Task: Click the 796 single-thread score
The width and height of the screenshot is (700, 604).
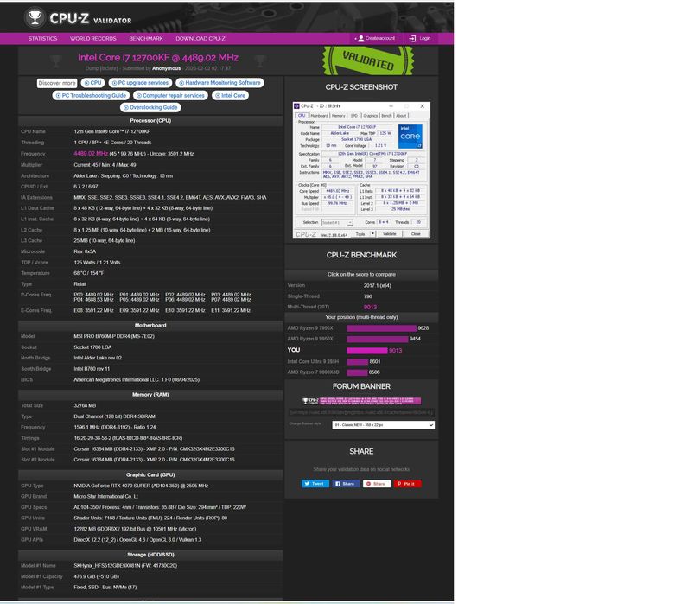Action: click(368, 296)
